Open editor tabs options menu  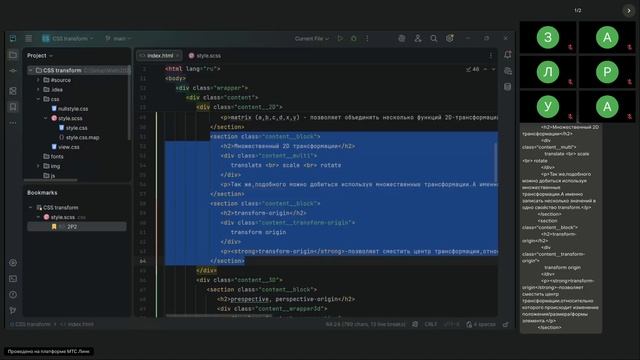(x=491, y=56)
